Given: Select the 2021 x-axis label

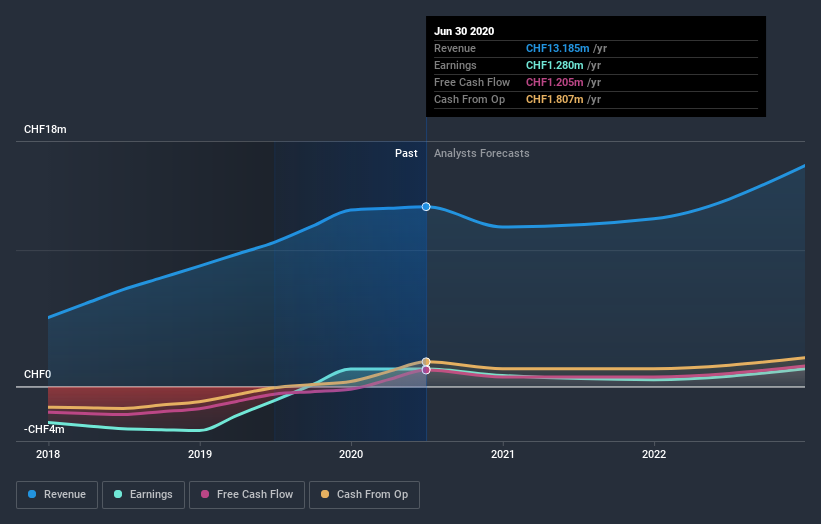Looking at the screenshot, I should [503, 454].
